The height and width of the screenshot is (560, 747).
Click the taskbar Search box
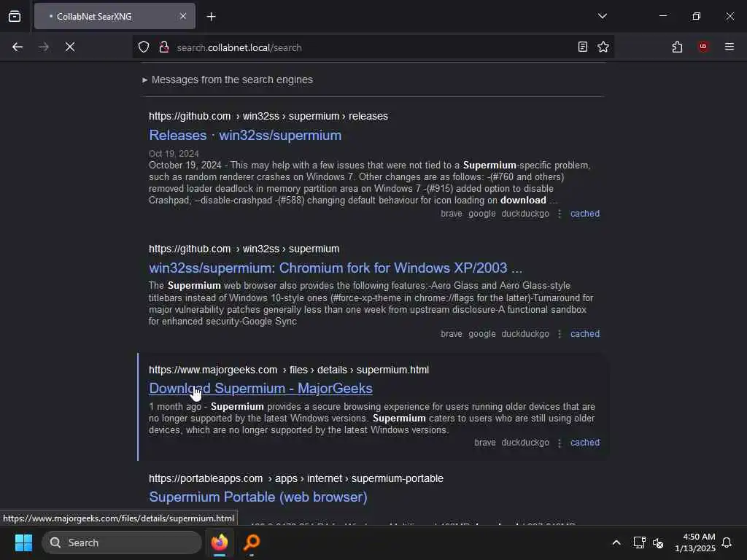[122, 542]
